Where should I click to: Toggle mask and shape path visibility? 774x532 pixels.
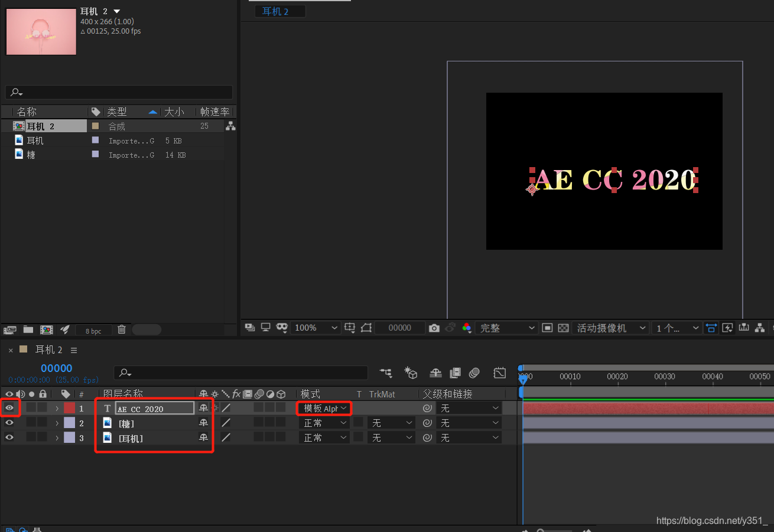click(282, 327)
